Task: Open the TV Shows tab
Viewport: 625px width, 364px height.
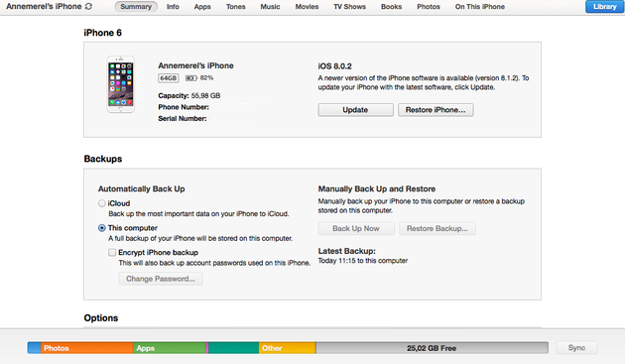Action: tap(349, 7)
